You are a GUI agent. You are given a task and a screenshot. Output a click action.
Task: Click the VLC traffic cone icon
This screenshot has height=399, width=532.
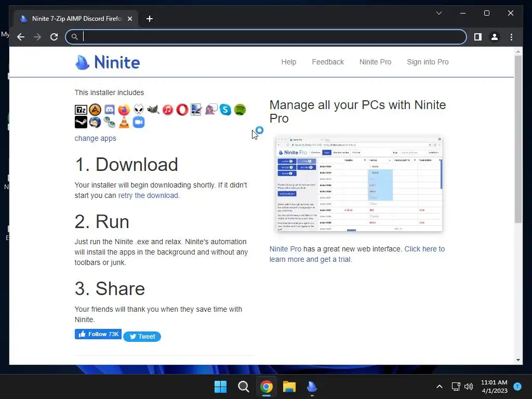tap(124, 122)
